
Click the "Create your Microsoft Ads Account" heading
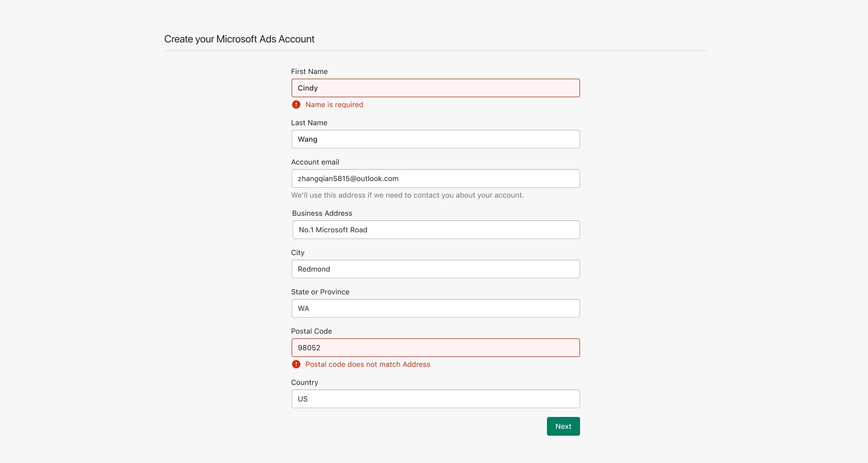239,39
